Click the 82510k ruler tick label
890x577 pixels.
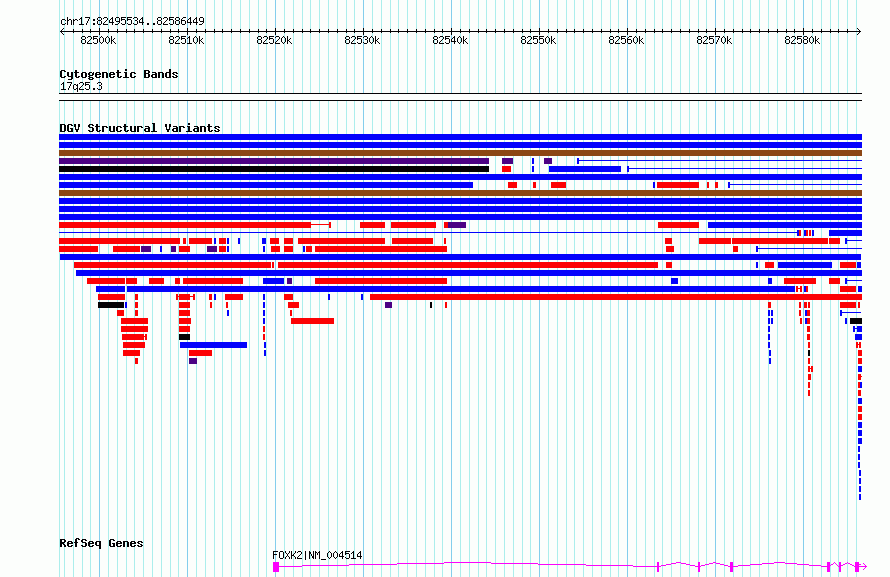pos(186,41)
